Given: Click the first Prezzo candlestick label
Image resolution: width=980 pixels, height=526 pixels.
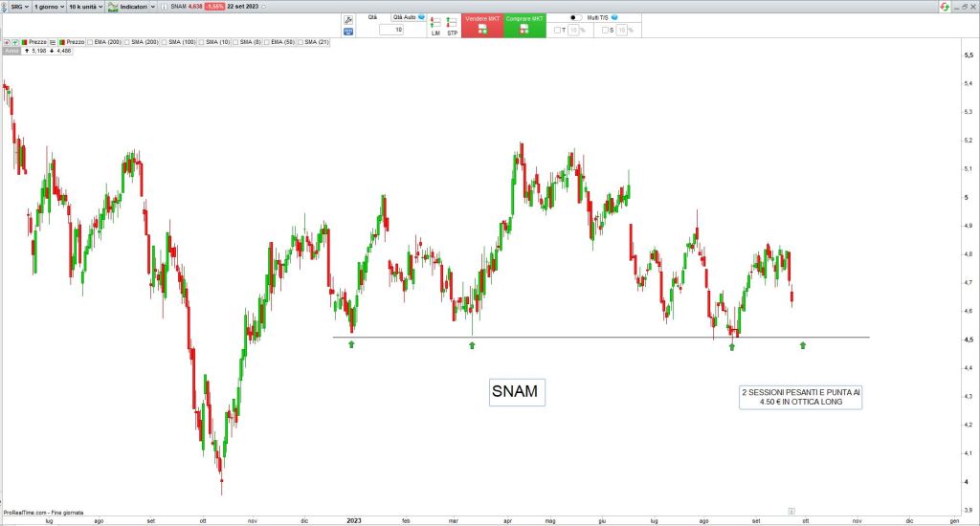Looking at the screenshot, I should (34, 42).
